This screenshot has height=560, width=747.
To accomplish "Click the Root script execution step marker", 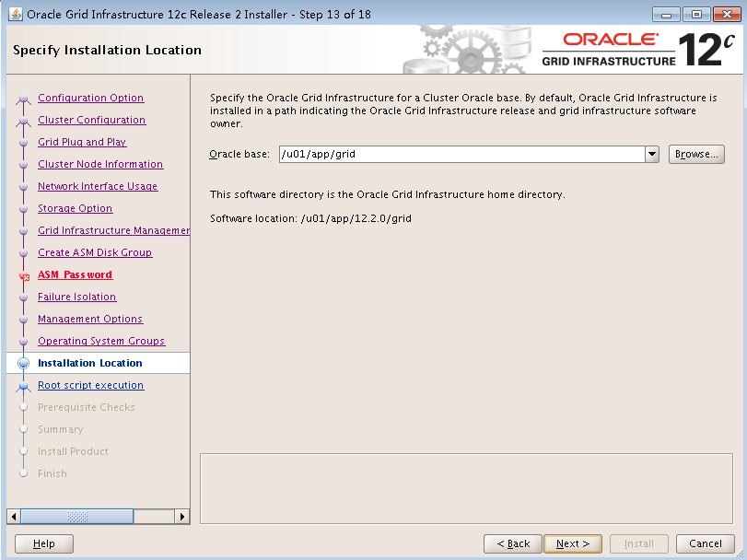I will click(23, 386).
